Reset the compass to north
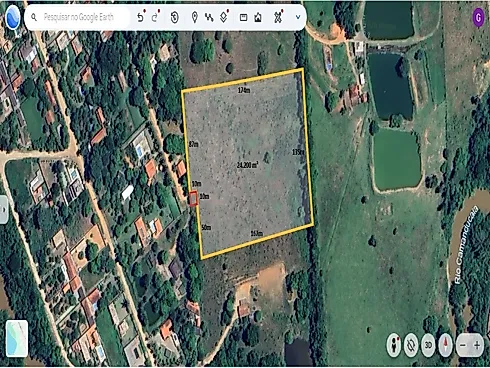Screen dimensions: 490x368 446,345
